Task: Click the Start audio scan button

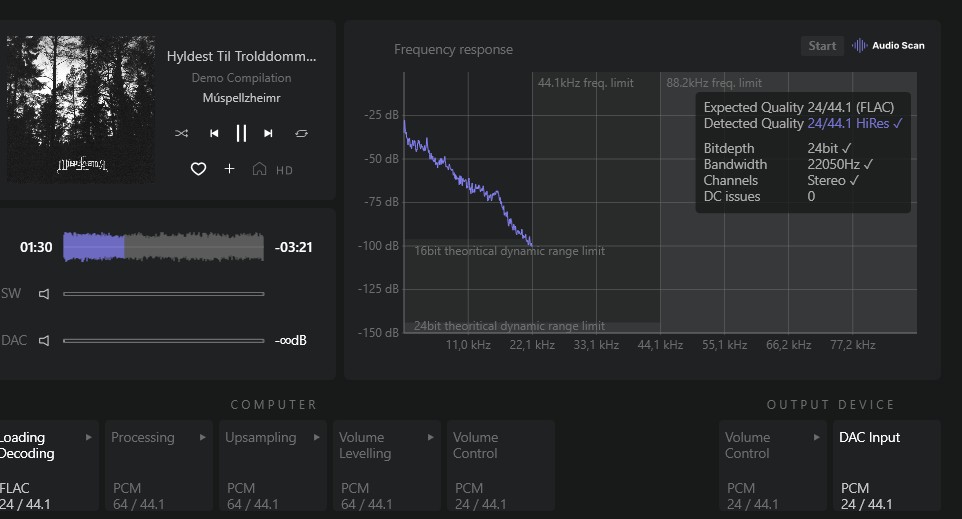Action: [822, 45]
